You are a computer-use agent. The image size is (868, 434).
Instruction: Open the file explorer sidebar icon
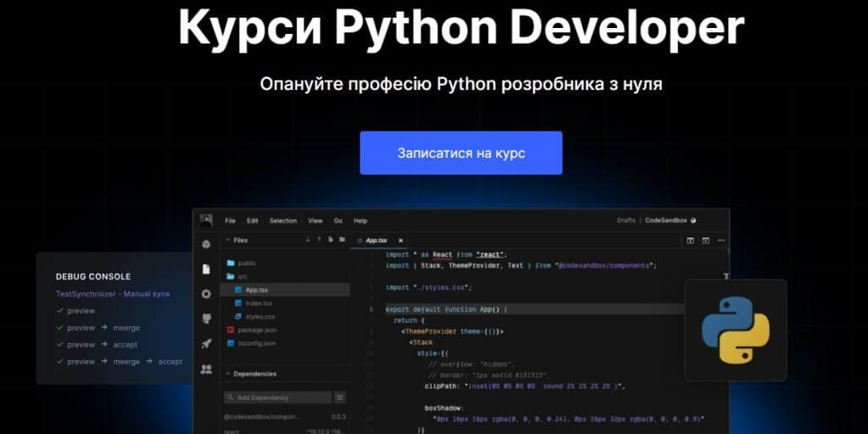point(207,269)
